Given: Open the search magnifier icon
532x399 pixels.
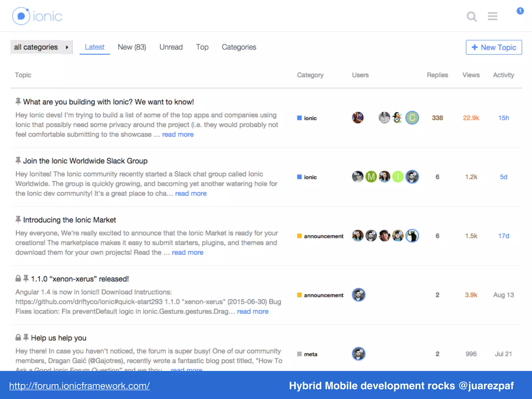Looking at the screenshot, I should (471, 16).
